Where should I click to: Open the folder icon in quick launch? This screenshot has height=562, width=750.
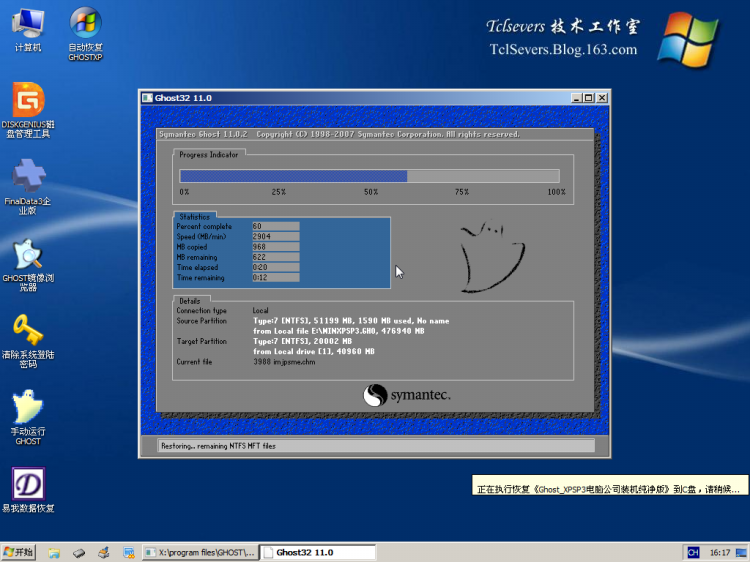click(54, 553)
